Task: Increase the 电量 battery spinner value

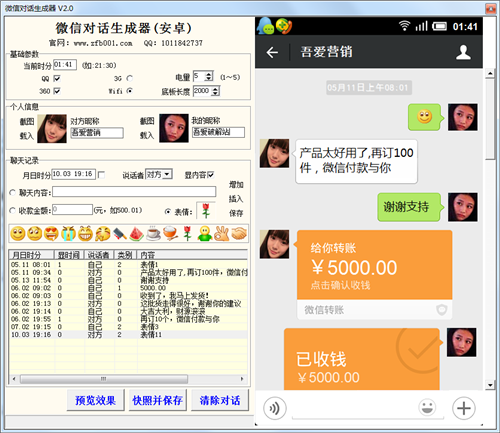Action: [209, 74]
